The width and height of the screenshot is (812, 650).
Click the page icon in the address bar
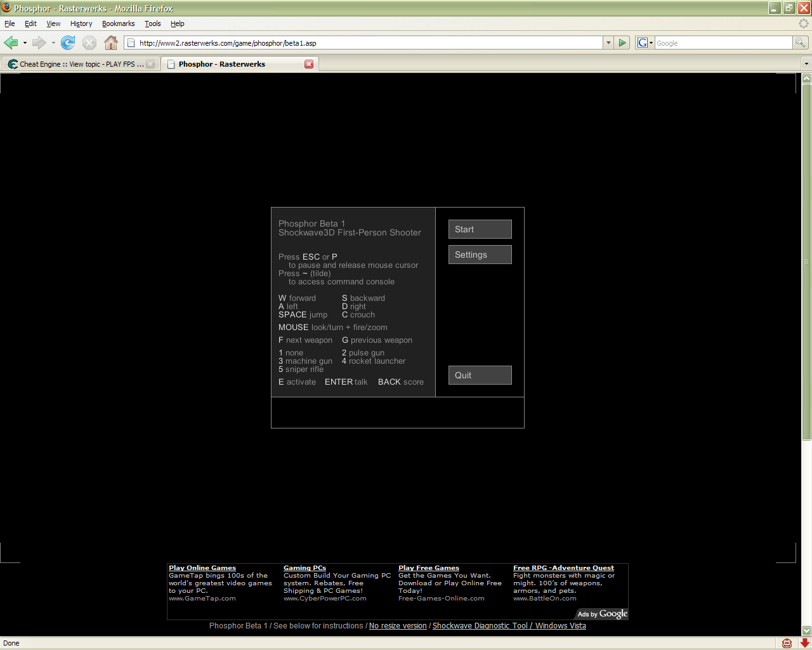click(131, 43)
